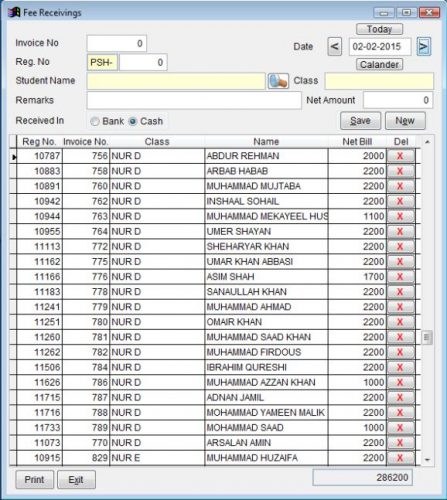Click the Print button
Viewport: 447px width, 500px height.
[x=34, y=479]
